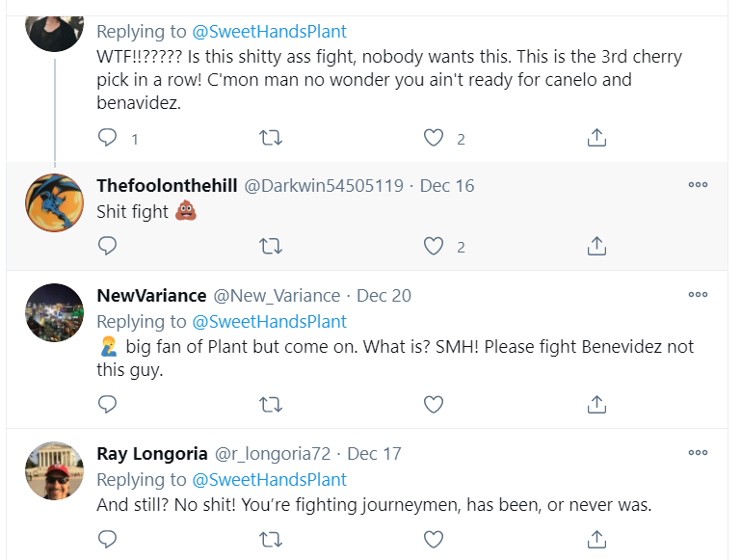Click Thefoolonthehill's Batman profile avatar

52,202
